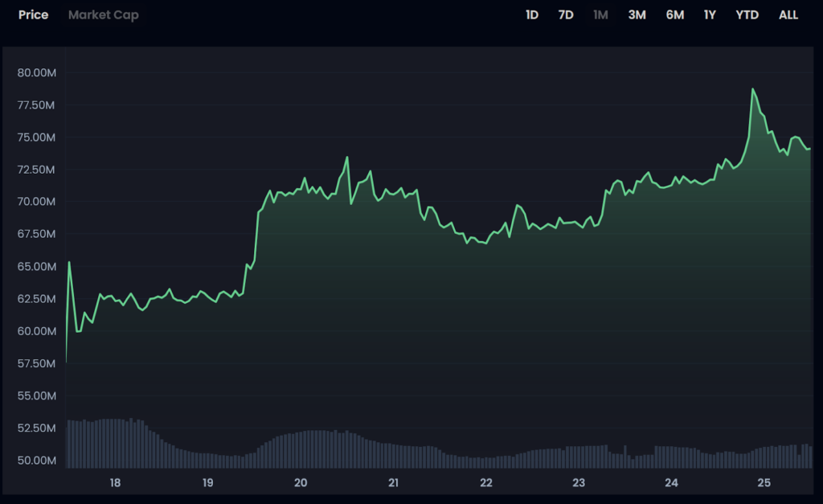Click the date label 18 on x-axis
This screenshot has height=504, width=823.
pyautogui.click(x=115, y=483)
